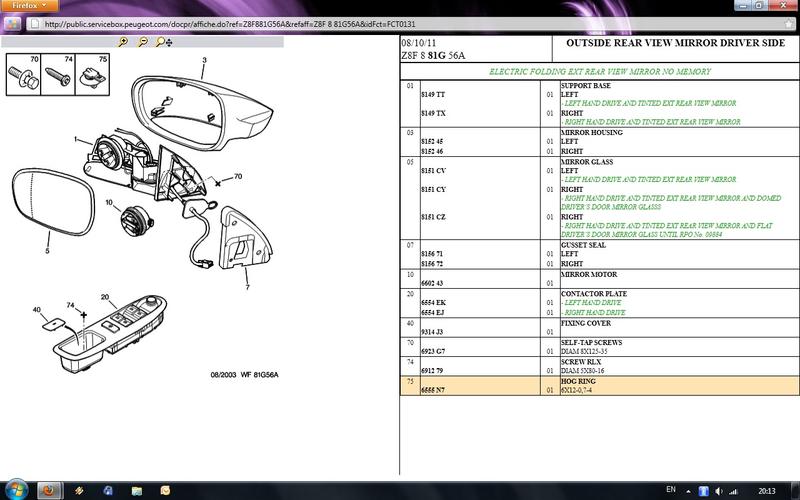Viewport: 800px width, 500px height.
Task: Click part number 8152 45
Action: pos(432,141)
